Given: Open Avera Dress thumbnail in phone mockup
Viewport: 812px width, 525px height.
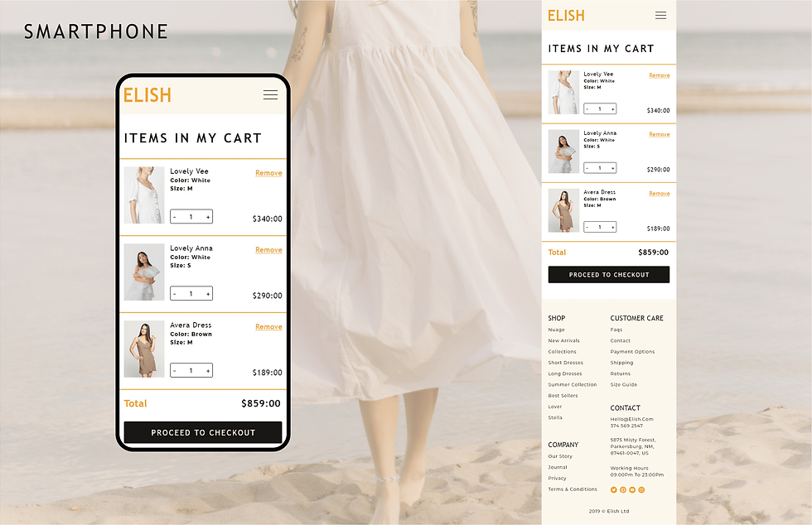Looking at the screenshot, I should (x=144, y=349).
